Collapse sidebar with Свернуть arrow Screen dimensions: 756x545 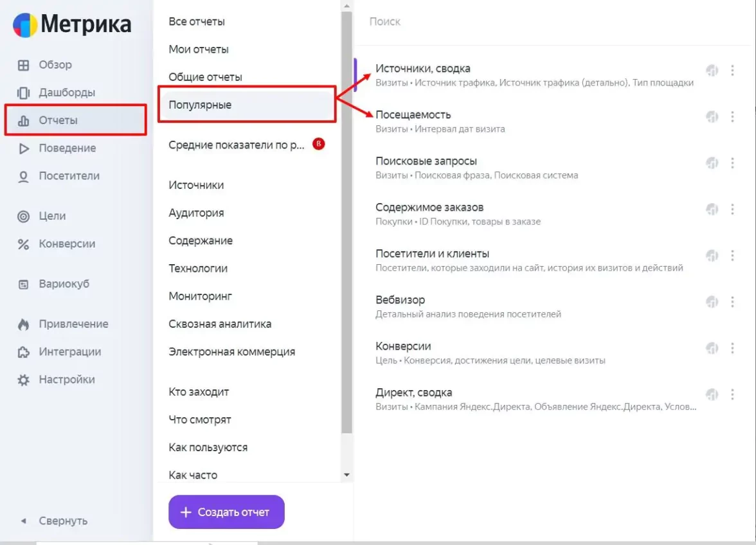tap(24, 521)
